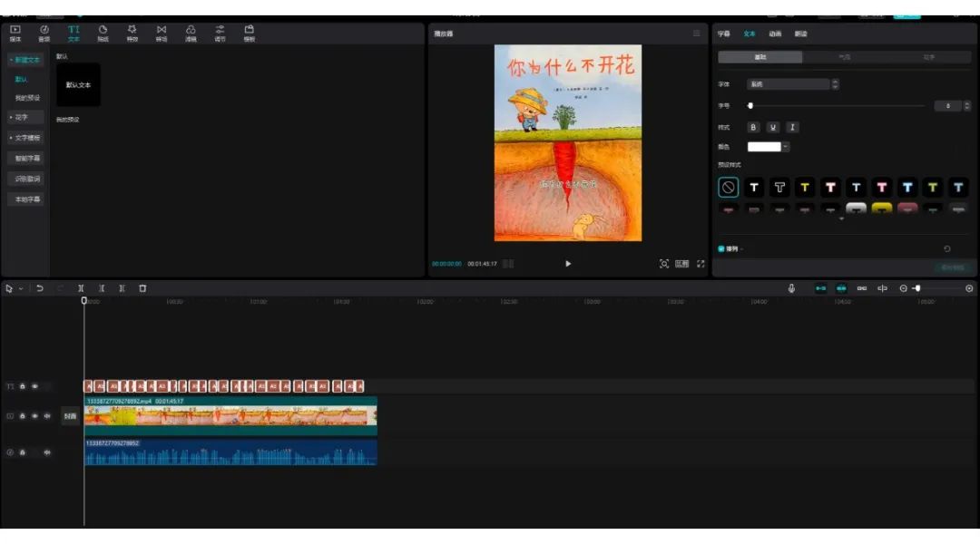Viewport: 980px width, 544px height.
Task: Uncheck the 排列 arrangement checkbox
Action: pos(721,248)
